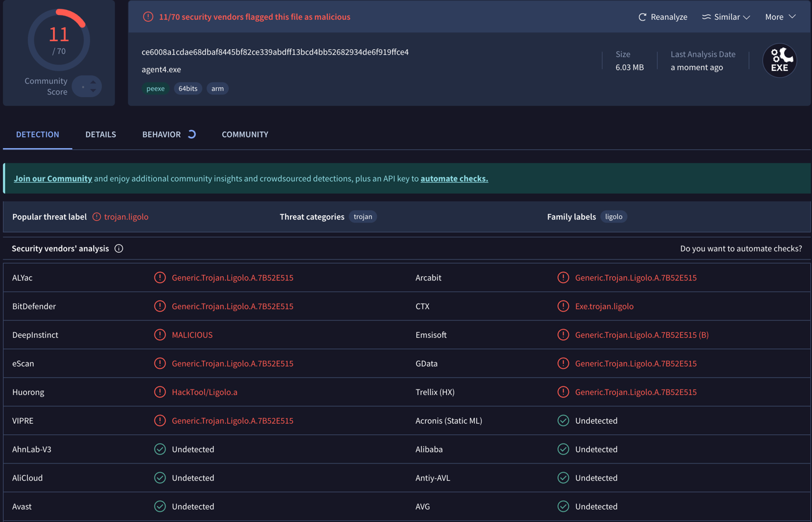Image resolution: width=812 pixels, height=522 pixels.
Task: Click the AVG undetected checkmark icon
Action: tap(563, 506)
